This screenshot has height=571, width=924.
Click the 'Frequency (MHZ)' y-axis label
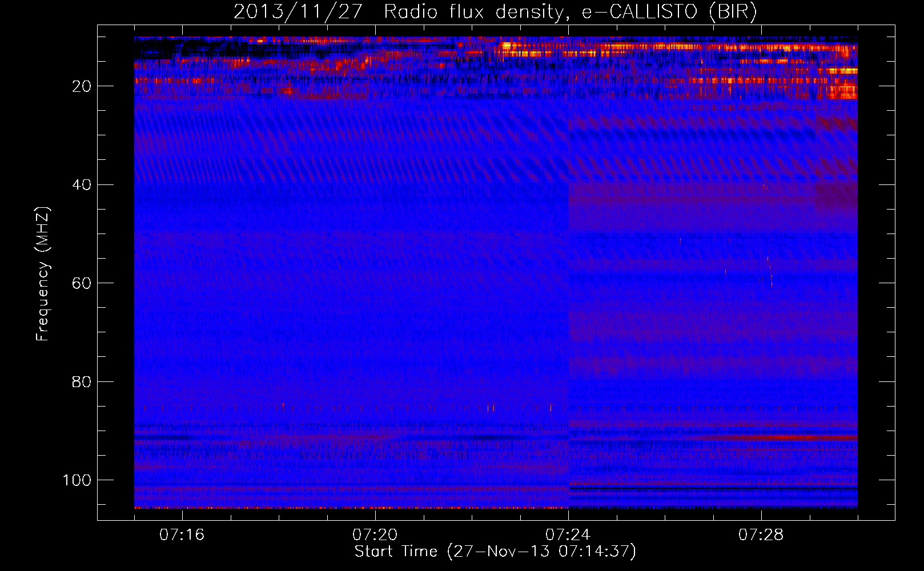[x=43, y=274]
